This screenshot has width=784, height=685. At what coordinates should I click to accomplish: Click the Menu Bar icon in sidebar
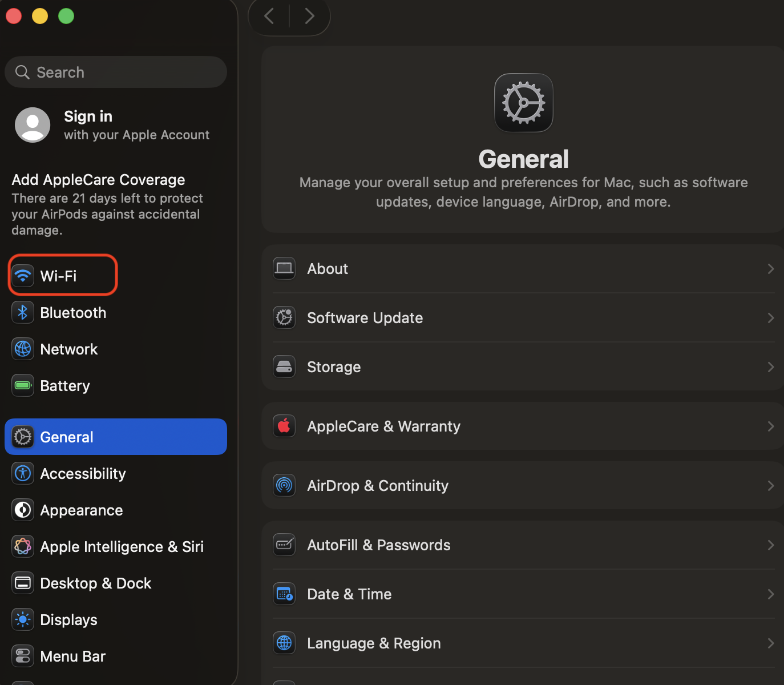point(23,656)
